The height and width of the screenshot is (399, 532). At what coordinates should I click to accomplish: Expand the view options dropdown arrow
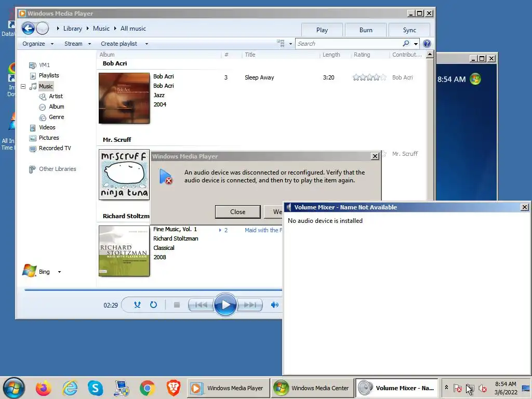(290, 44)
